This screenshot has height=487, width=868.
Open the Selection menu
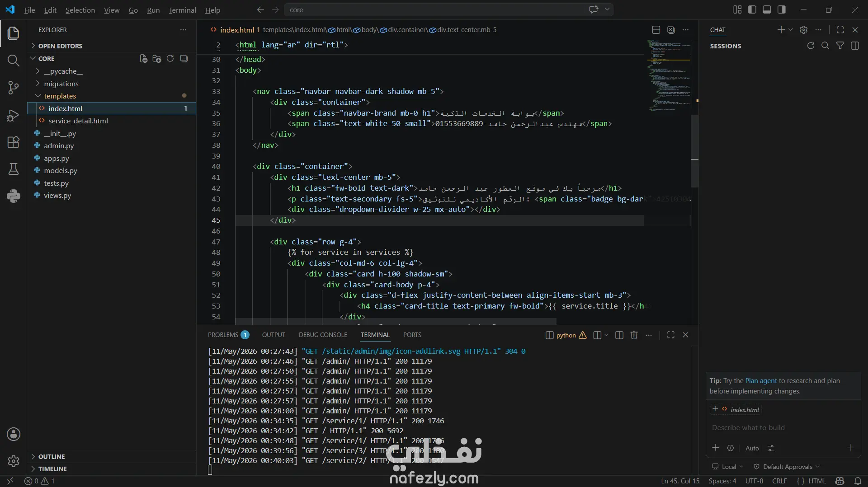tap(80, 10)
